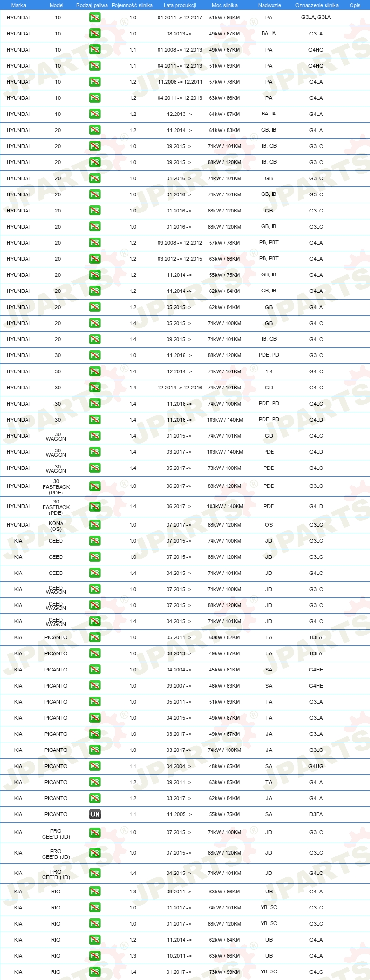Screen dimensions: 370x980
Task: Click PB icon in I 20 09.2008 -> 12.2012 row
Action: [x=95, y=243]
